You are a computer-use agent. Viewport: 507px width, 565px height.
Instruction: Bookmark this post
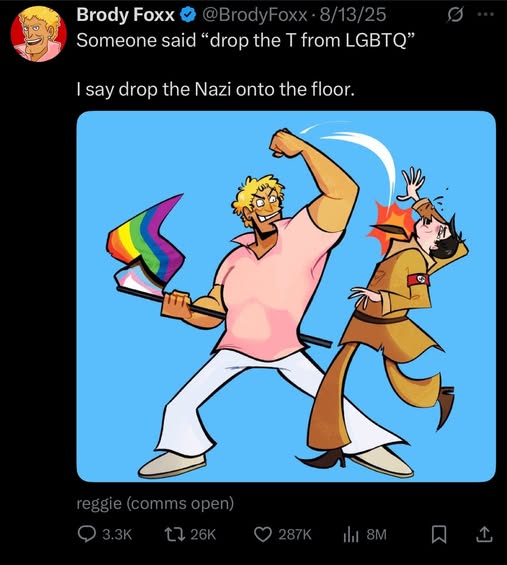click(439, 534)
